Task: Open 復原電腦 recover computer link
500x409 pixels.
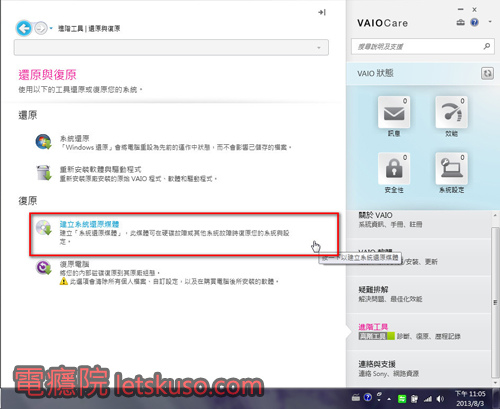Action: tap(74, 264)
